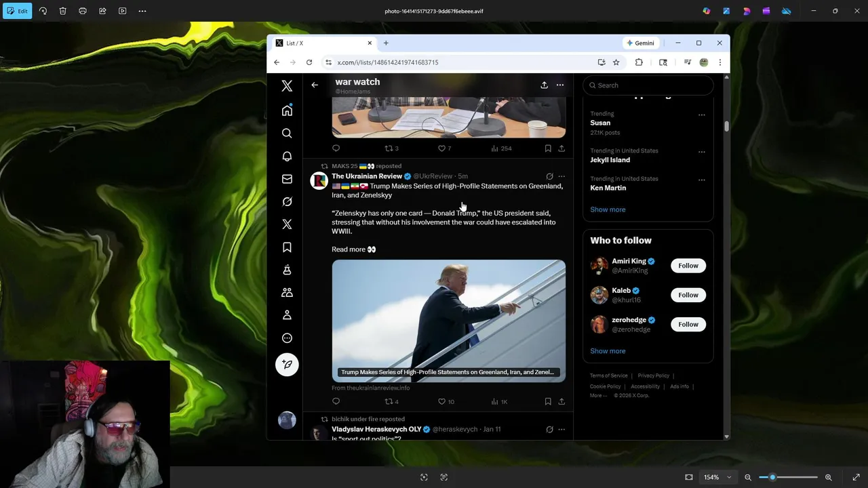This screenshot has height=488, width=868.
Task: Go to X Home in sidebar
Action: (287, 110)
